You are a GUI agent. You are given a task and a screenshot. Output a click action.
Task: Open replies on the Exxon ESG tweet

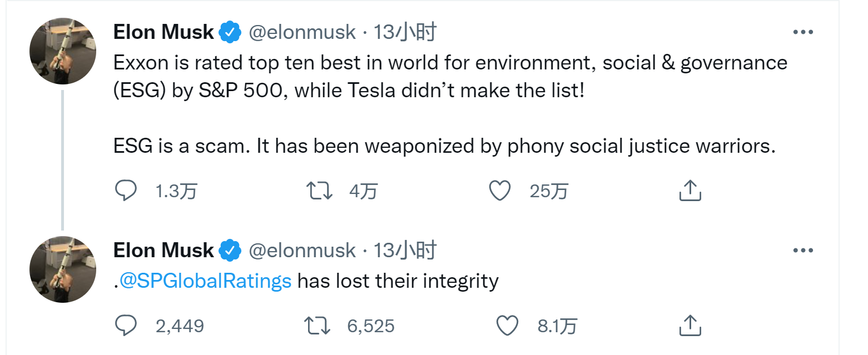[126, 191]
